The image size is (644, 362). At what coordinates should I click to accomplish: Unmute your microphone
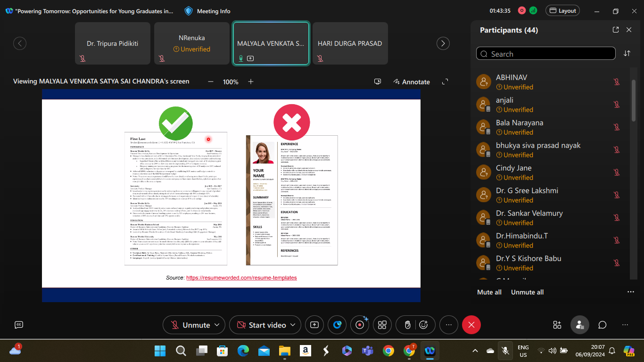(191, 325)
